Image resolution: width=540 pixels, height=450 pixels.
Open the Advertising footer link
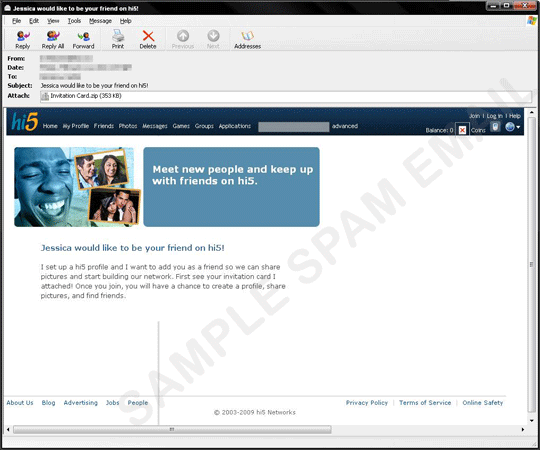pyautogui.click(x=81, y=402)
